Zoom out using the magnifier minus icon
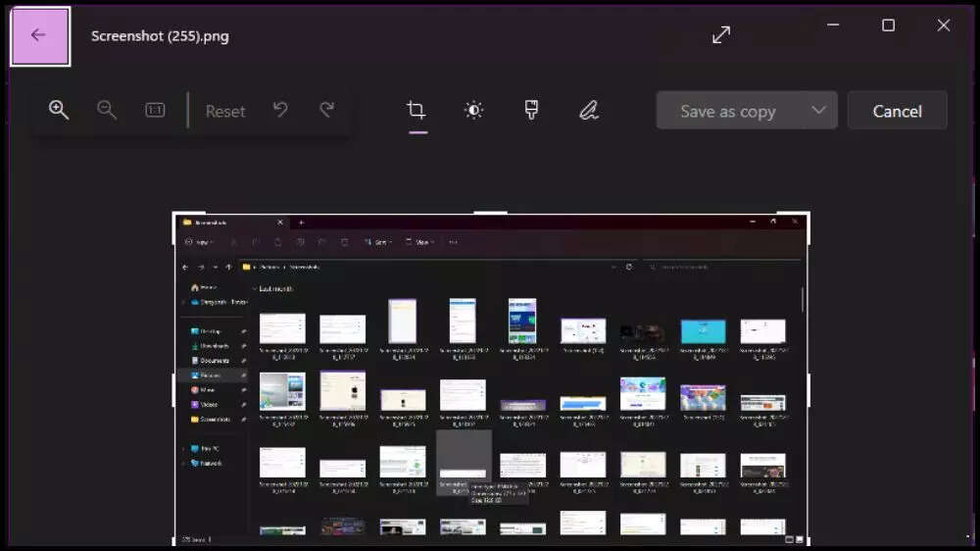The image size is (980, 551). pos(107,111)
